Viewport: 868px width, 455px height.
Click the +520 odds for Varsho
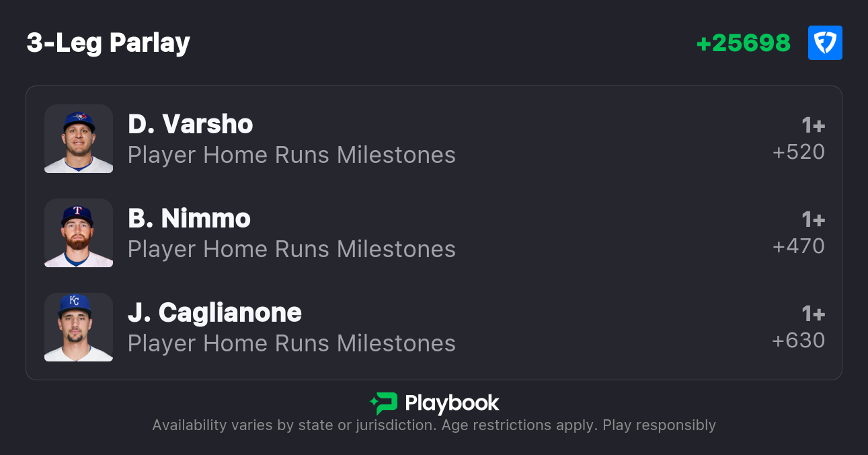point(798,152)
